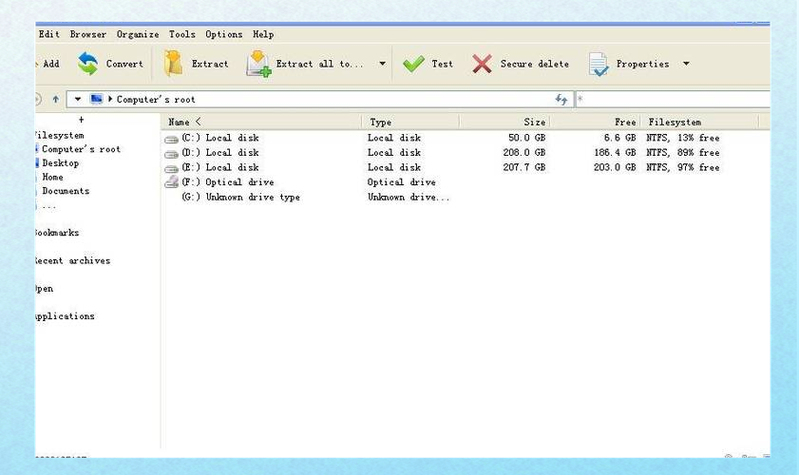Click the F: optical drive icon
The width and height of the screenshot is (799, 475).
[x=171, y=182]
